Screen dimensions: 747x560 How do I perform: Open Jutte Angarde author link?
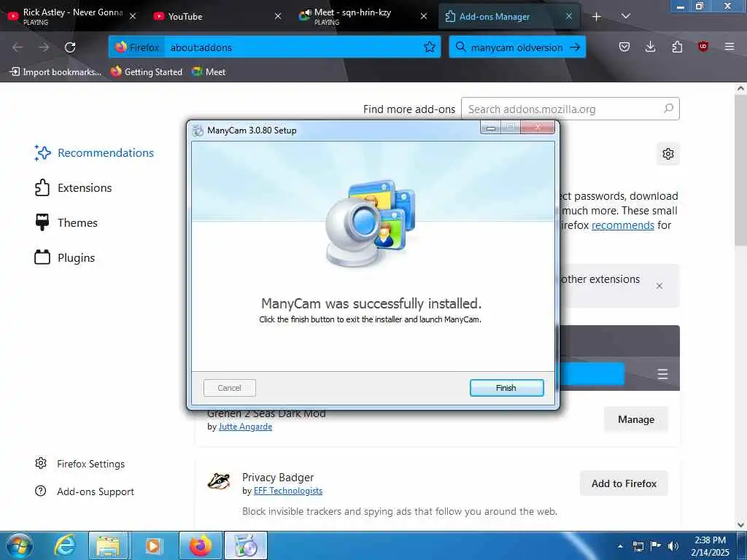point(245,427)
